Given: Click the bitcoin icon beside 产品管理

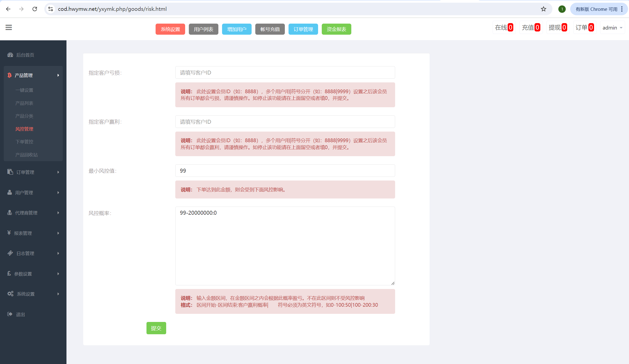Looking at the screenshot, I should 10,75.
